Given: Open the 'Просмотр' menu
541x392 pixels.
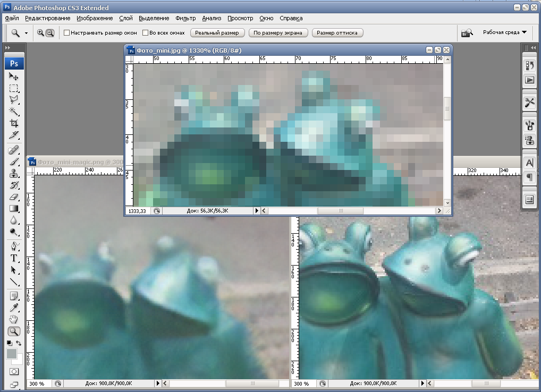Looking at the screenshot, I should coord(240,18).
